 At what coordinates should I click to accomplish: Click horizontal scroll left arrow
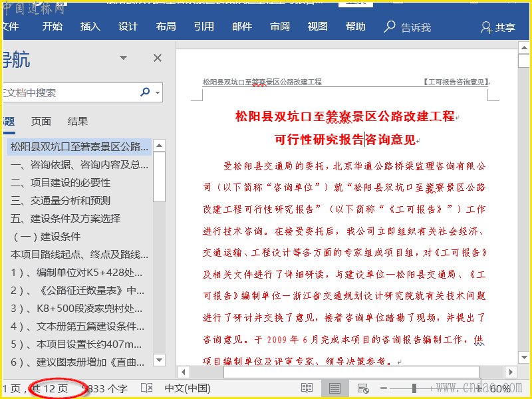coord(184,372)
